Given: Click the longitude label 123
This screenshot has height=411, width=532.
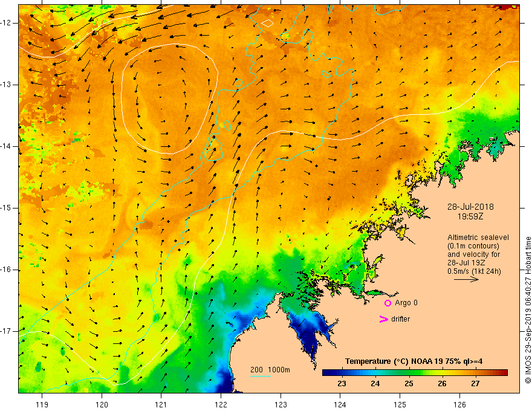Looking at the screenshot, I should pos(281,404).
